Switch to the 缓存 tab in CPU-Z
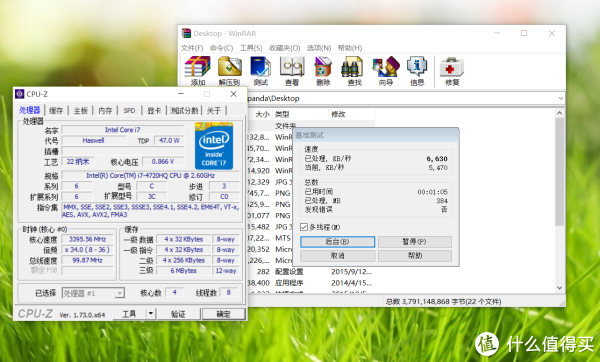 tap(56, 111)
